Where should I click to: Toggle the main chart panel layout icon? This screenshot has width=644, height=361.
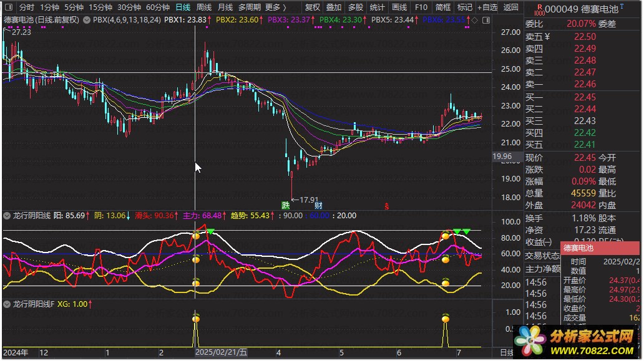(x=486, y=20)
